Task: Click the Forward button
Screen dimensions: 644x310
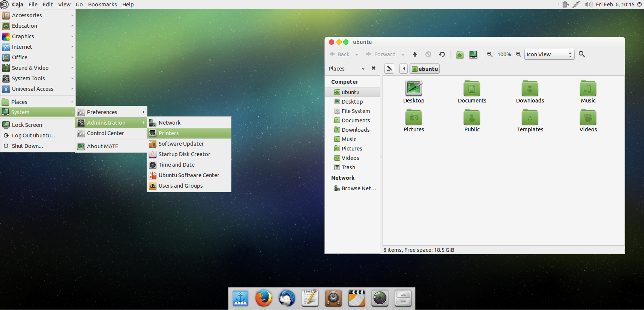Action: [x=380, y=54]
